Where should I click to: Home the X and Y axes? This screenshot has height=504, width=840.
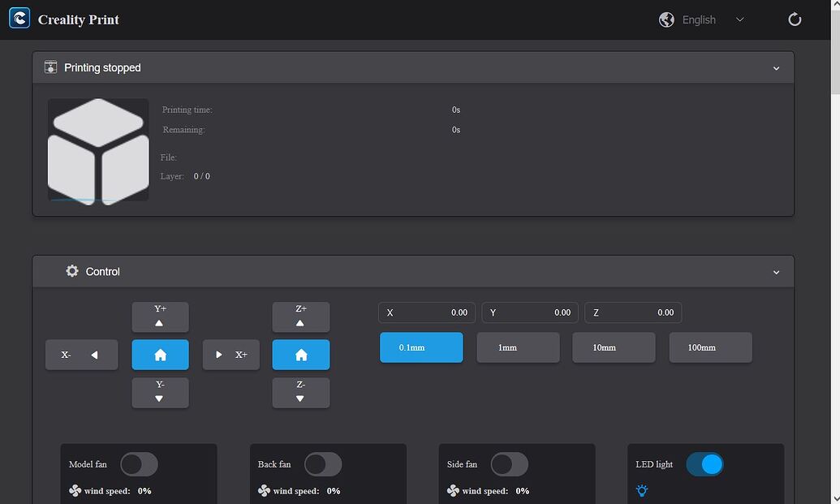(160, 355)
